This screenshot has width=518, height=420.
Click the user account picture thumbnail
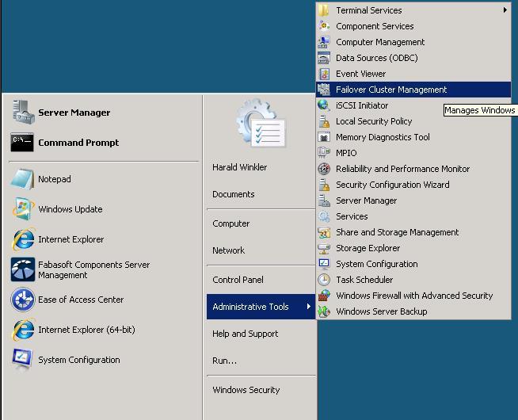click(260, 124)
